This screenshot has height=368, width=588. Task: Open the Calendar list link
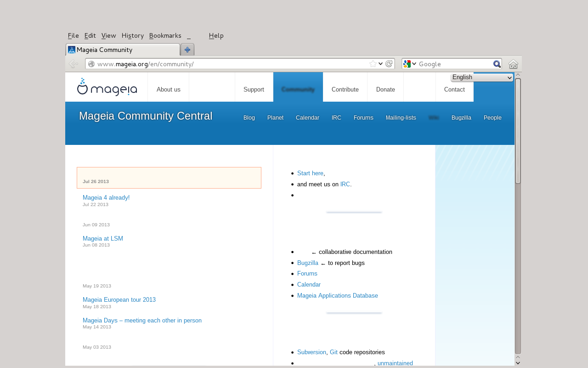[309, 285]
